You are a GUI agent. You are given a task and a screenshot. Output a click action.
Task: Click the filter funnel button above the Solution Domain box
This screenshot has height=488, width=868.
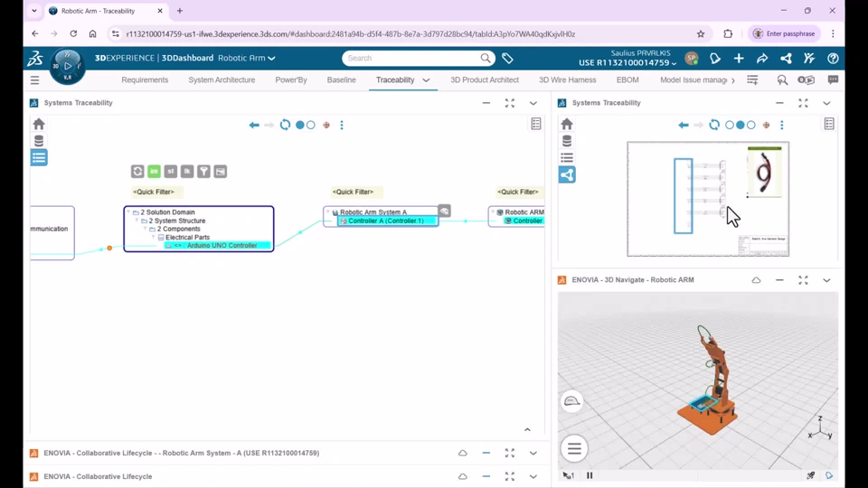pyautogui.click(x=203, y=172)
